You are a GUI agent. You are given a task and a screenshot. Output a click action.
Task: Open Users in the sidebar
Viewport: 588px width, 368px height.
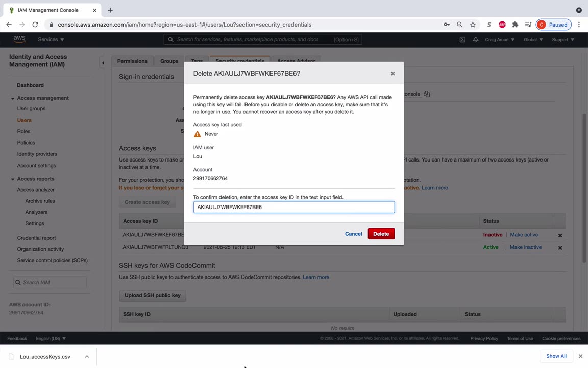click(24, 120)
